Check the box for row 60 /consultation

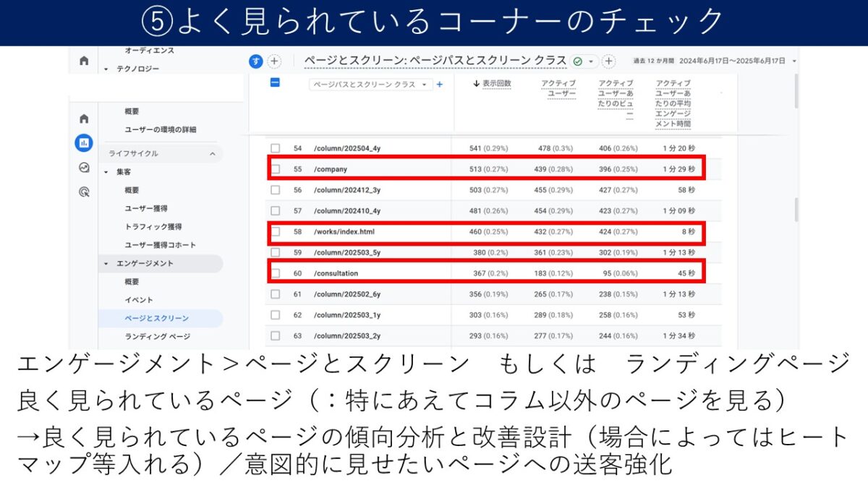(x=275, y=273)
